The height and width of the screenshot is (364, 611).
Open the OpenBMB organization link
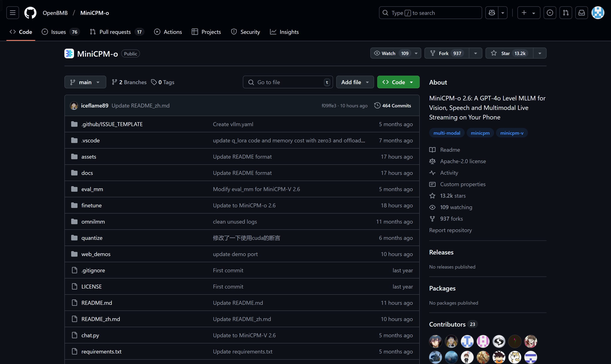pos(55,13)
